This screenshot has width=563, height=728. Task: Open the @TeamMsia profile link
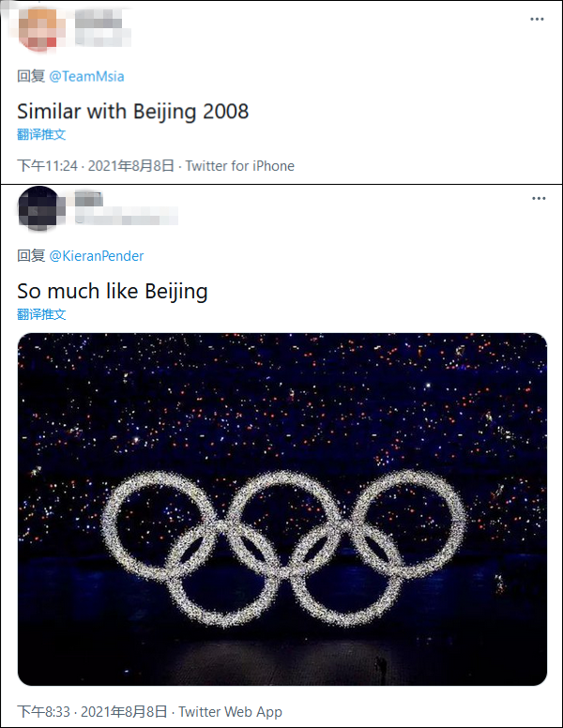tap(86, 76)
